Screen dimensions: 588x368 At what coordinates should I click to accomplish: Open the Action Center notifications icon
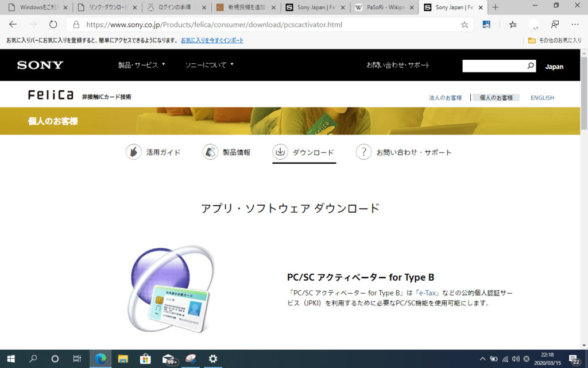point(574,359)
